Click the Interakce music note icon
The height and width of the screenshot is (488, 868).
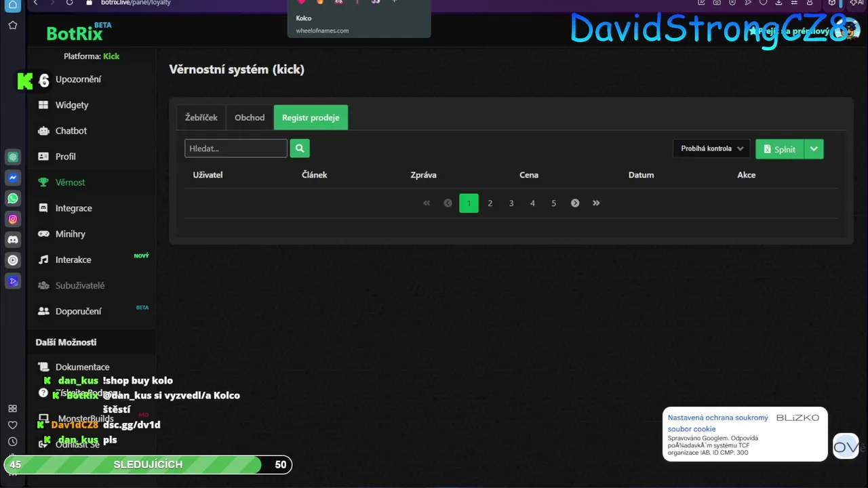[x=43, y=260]
